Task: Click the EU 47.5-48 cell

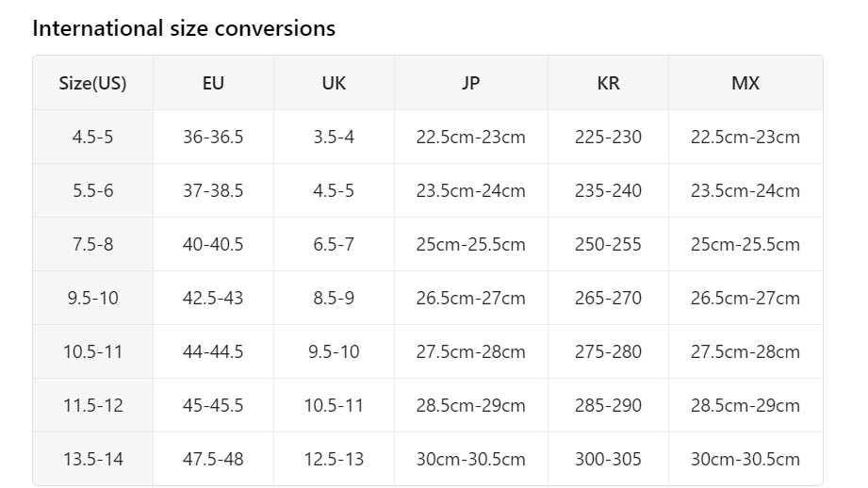Action: coord(213,459)
